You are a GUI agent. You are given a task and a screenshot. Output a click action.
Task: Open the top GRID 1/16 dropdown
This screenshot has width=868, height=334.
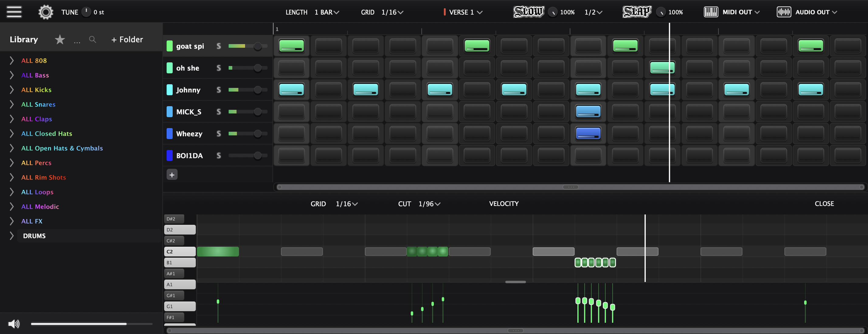[392, 12]
